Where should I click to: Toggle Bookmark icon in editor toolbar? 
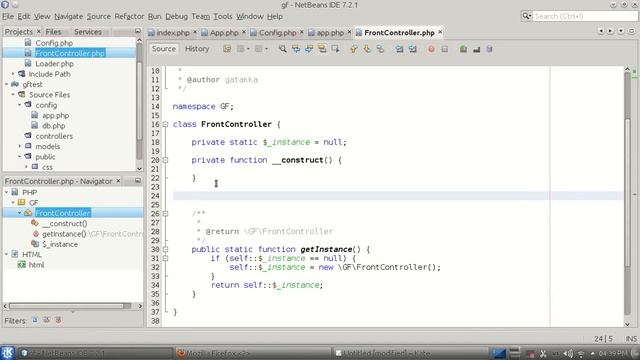pyautogui.click(x=380, y=49)
